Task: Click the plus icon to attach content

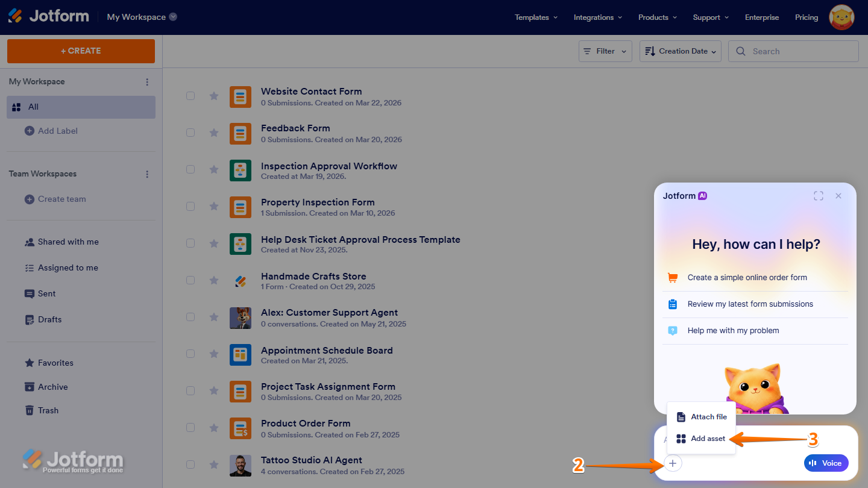Action: pyautogui.click(x=672, y=463)
